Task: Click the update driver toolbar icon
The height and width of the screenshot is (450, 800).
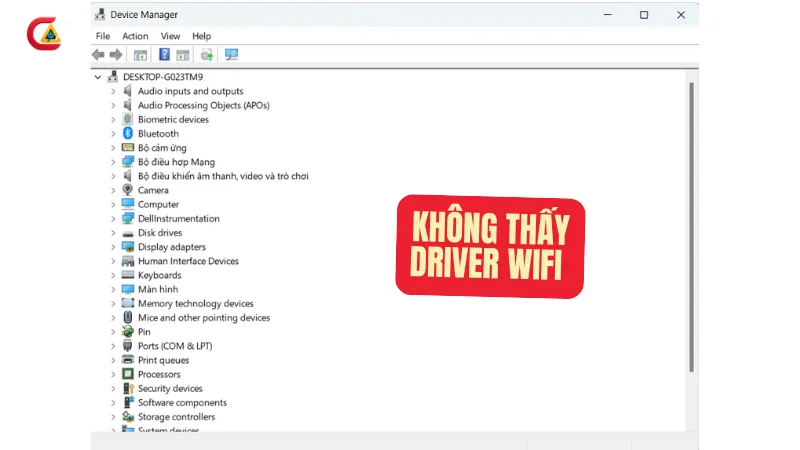Action: click(207, 55)
